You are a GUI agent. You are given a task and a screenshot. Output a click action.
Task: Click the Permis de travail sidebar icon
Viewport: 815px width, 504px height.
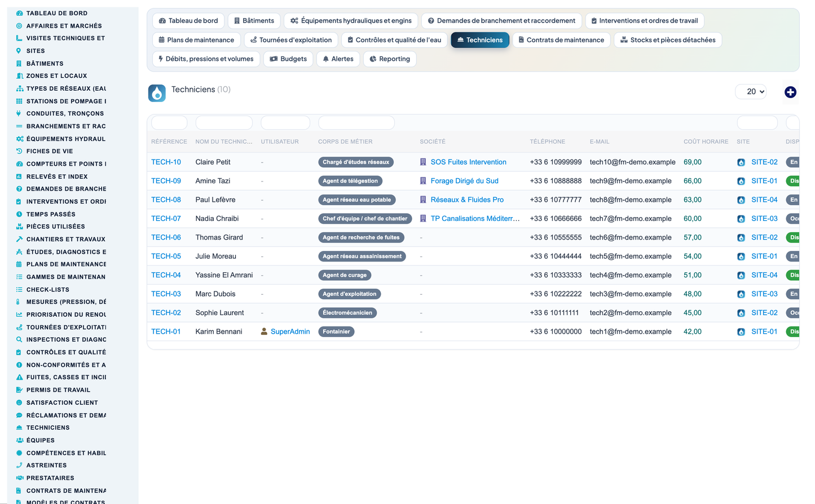pyautogui.click(x=19, y=390)
